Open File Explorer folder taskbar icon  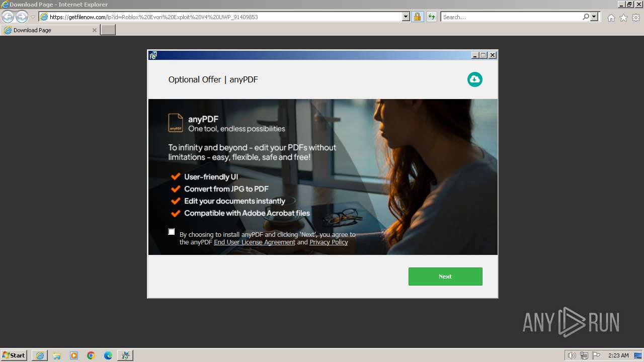point(57,355)
